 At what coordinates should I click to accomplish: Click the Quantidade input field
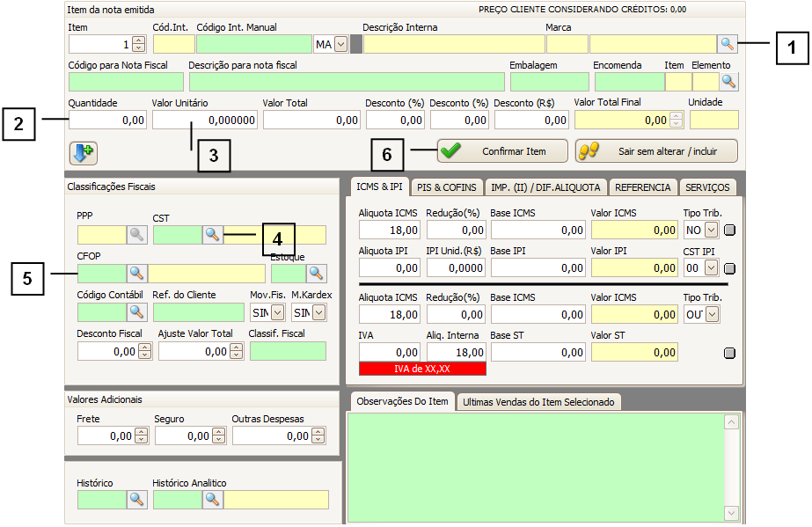pyautogui.click(x=107, y=120)
